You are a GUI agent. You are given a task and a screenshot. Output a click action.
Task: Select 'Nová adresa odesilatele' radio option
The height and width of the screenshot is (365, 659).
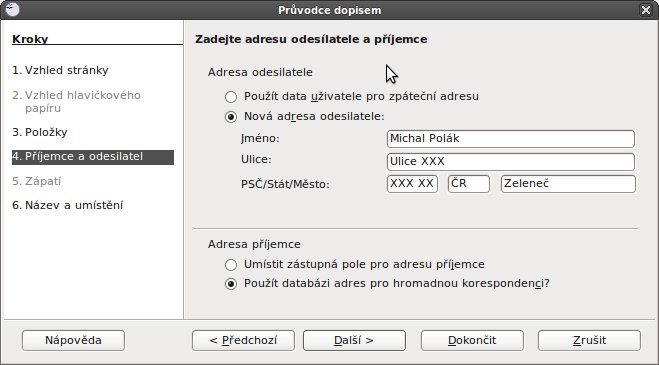click(x=231, y=116)
